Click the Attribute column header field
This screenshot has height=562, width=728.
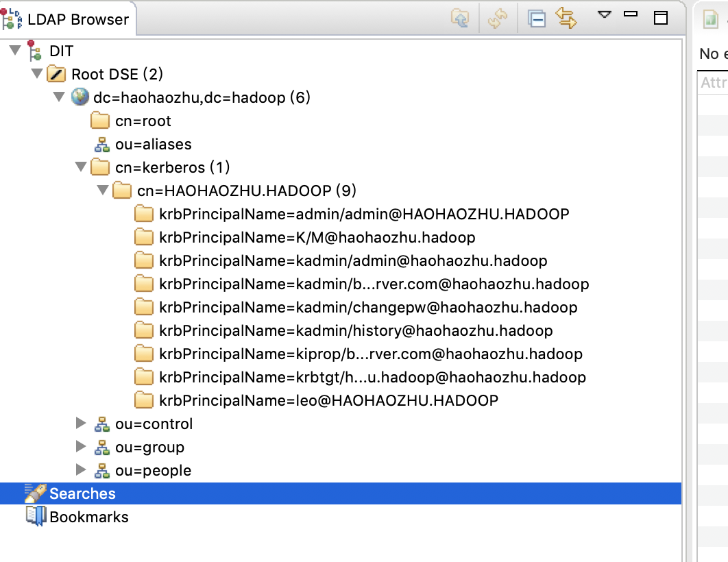715,82
